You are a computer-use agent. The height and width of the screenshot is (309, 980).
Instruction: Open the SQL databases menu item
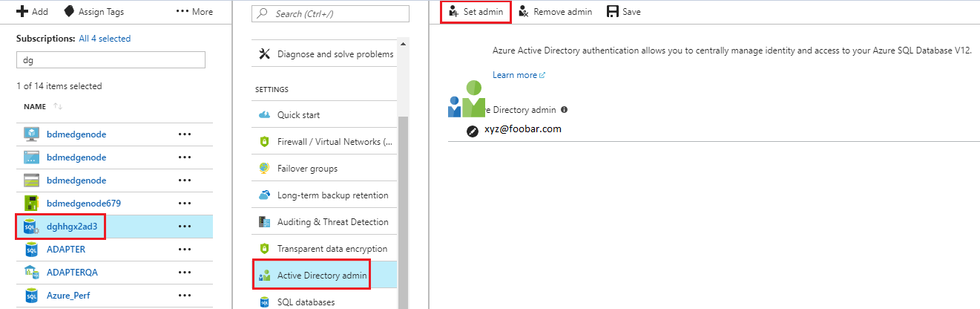325,302
